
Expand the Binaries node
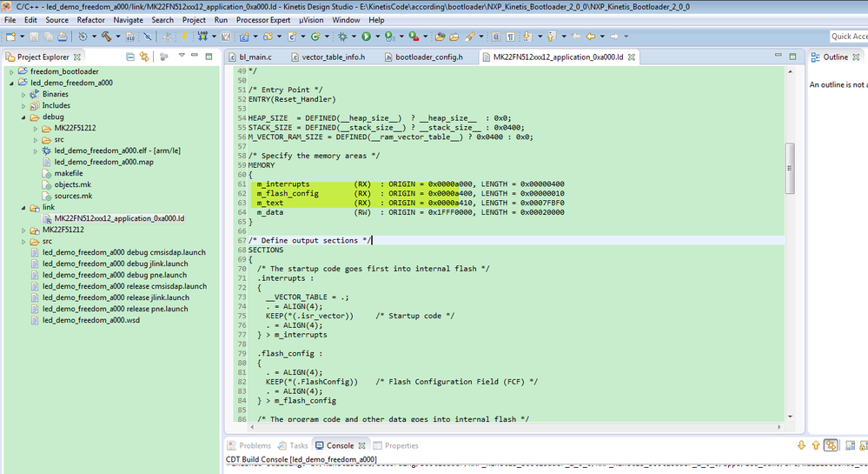point(23,94)
